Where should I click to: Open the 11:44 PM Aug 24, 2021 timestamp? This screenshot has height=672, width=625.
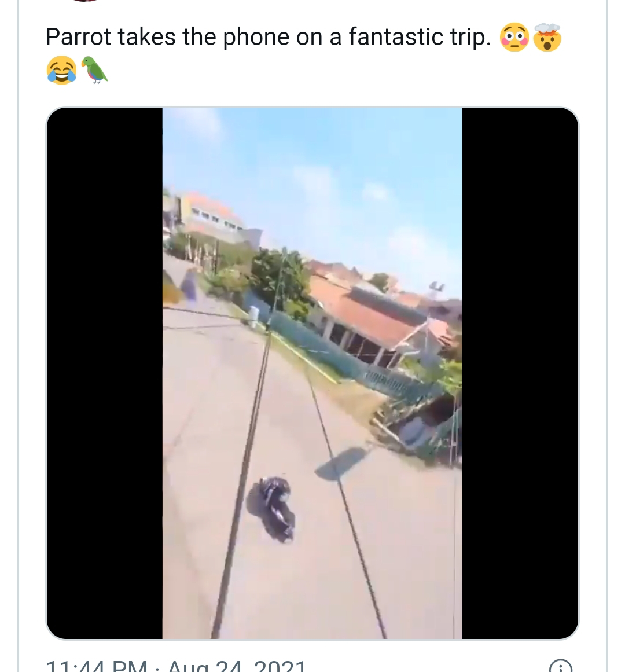(176, 666)
